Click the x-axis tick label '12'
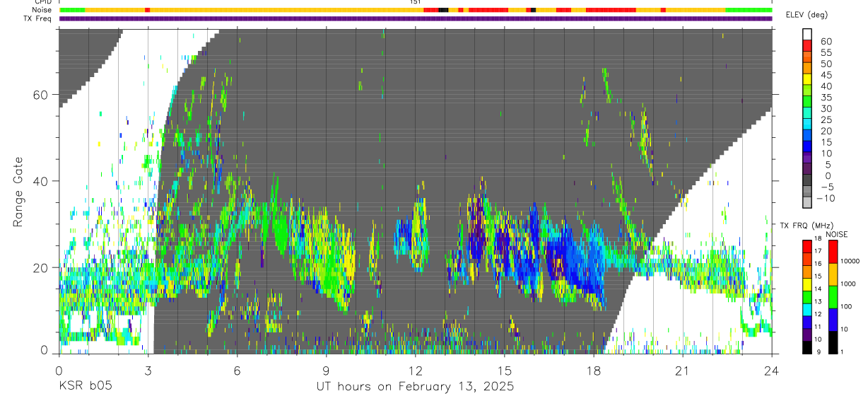The image size is (868, 401). (415, 371)
